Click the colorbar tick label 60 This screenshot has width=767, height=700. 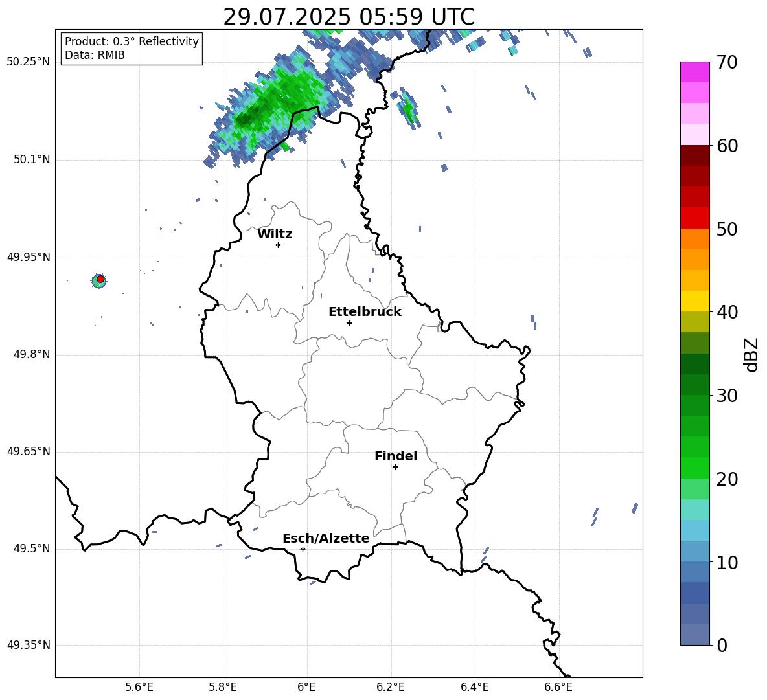727,146
